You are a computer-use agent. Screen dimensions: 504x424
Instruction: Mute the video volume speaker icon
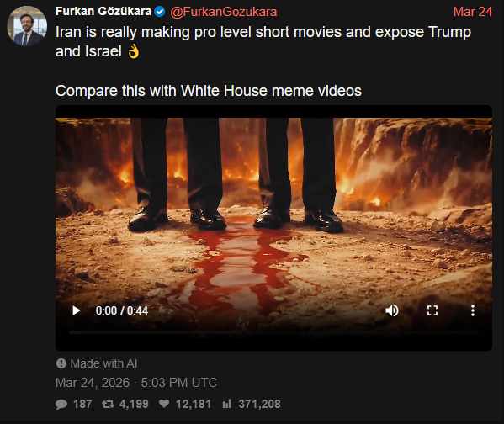392,310
